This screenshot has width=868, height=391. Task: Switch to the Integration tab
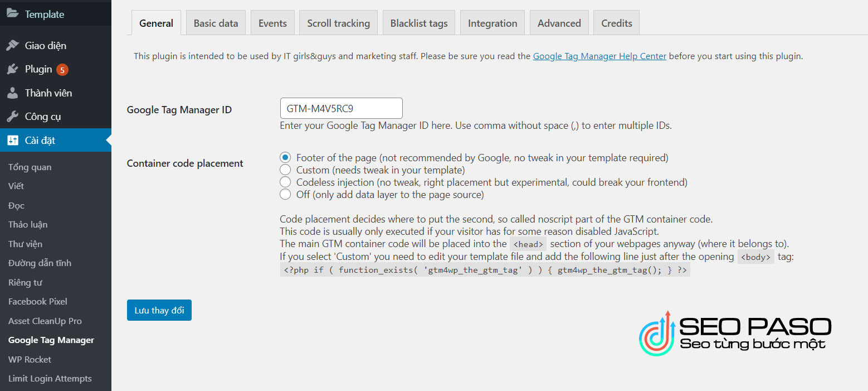[492, 23]
